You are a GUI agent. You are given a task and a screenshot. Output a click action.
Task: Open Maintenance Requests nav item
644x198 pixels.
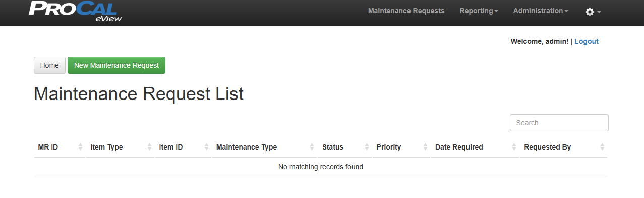[x=406, y=11]
